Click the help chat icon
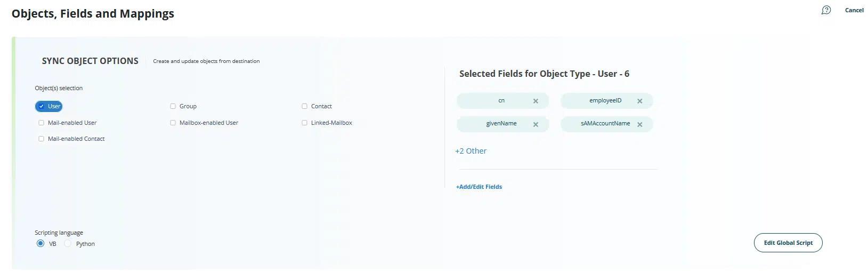Image resolution: width=868 pixels, height=271 pixels. [826, 10]
